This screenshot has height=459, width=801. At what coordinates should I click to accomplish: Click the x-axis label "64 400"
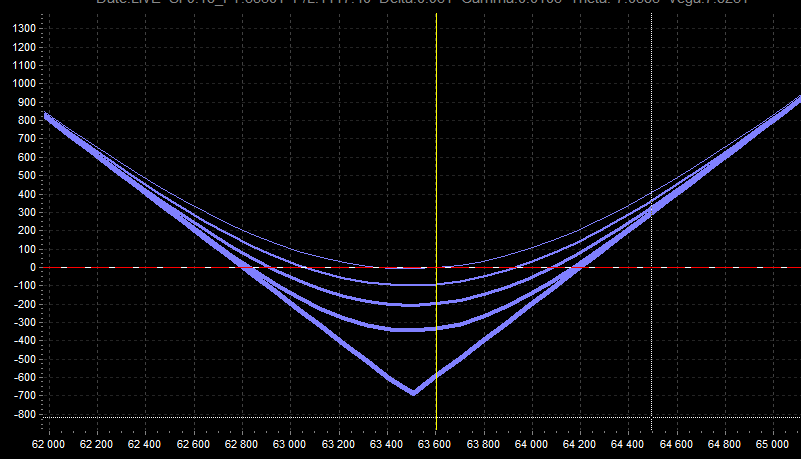(x=627, y=444)
